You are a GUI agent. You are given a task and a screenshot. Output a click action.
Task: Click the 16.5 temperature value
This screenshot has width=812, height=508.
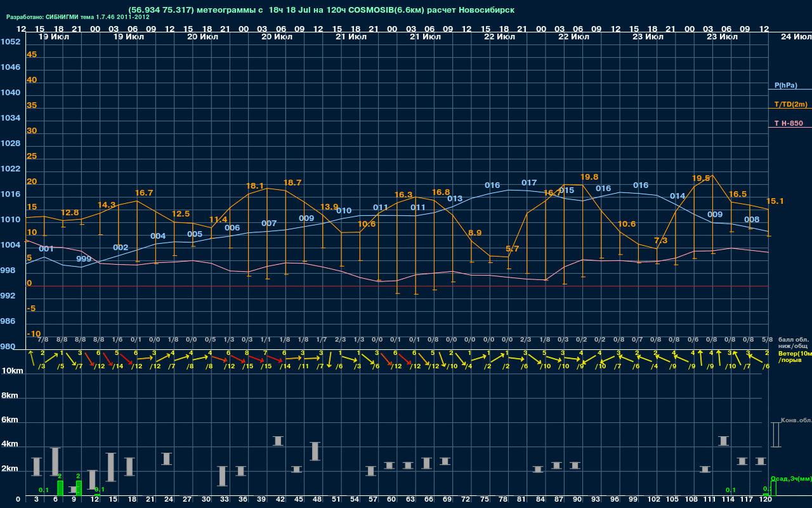click(x=738, y=194)
